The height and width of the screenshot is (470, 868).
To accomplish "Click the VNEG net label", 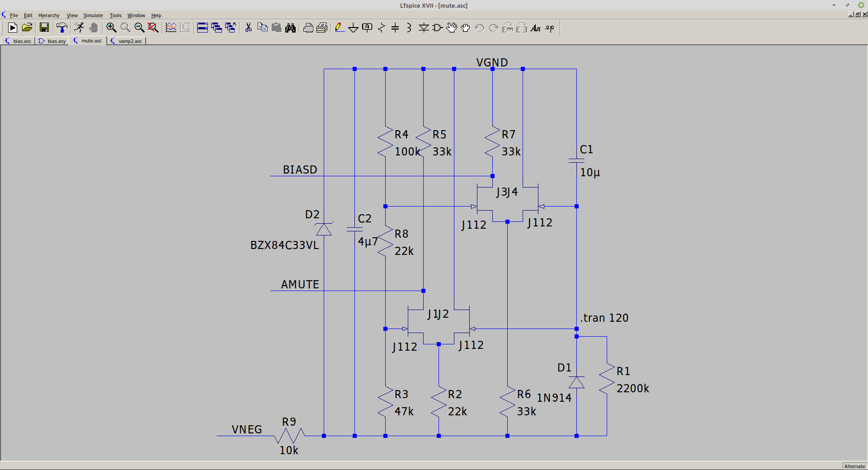I will click(x=247, y=429).
